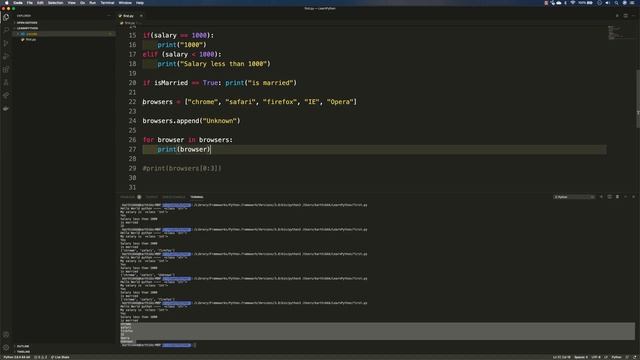The width and height of the screenshot is (640, 360).
Task: Click the errors and warnings count in the status bar
Action: tap(40, 357)
